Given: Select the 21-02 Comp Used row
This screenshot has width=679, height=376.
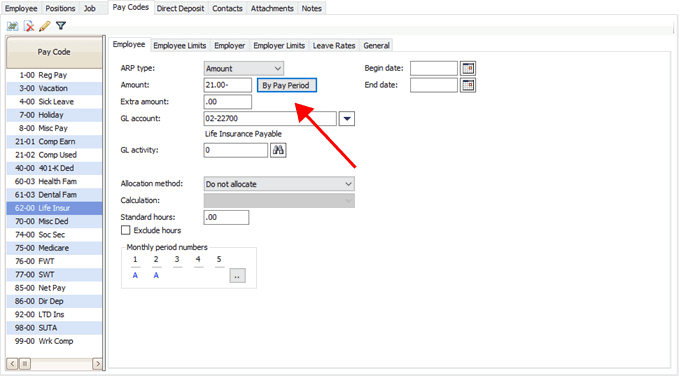Looking at the screenshot, I should [x=54, y=155].
